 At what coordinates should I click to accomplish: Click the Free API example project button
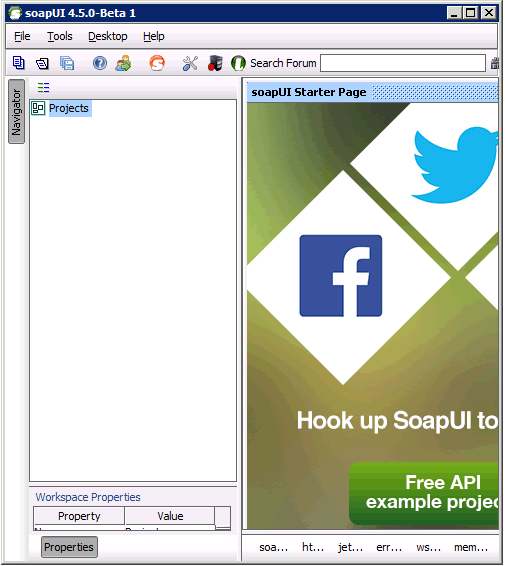(x=424, y=493)
